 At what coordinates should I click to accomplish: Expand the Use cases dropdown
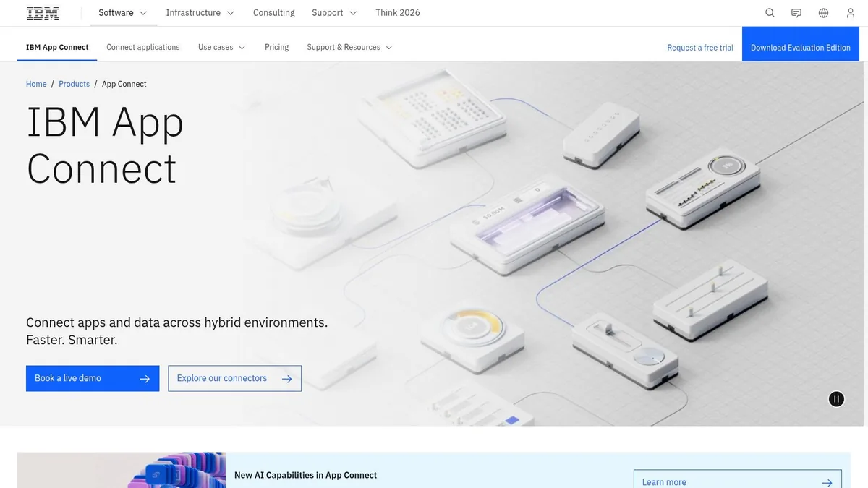[222, 47]
